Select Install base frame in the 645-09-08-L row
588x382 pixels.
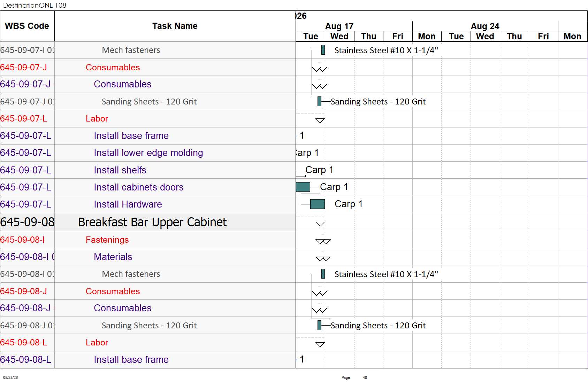[131, 360]
